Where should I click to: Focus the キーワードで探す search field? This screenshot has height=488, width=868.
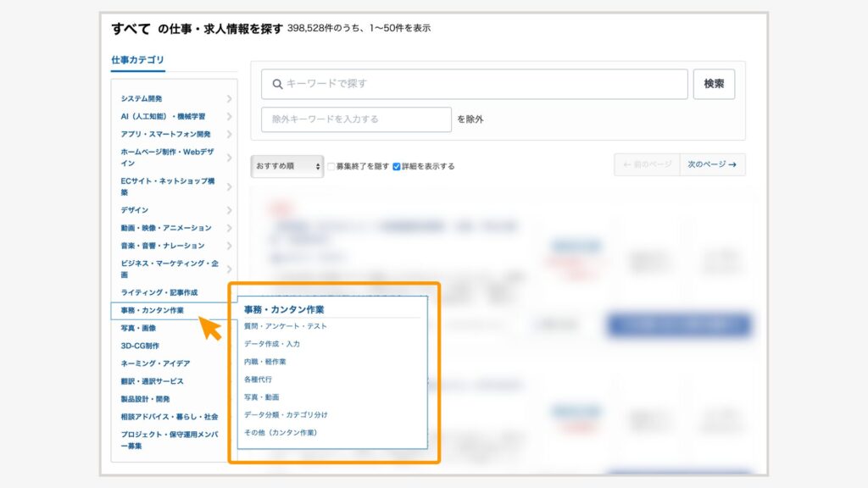coord(483,84)
